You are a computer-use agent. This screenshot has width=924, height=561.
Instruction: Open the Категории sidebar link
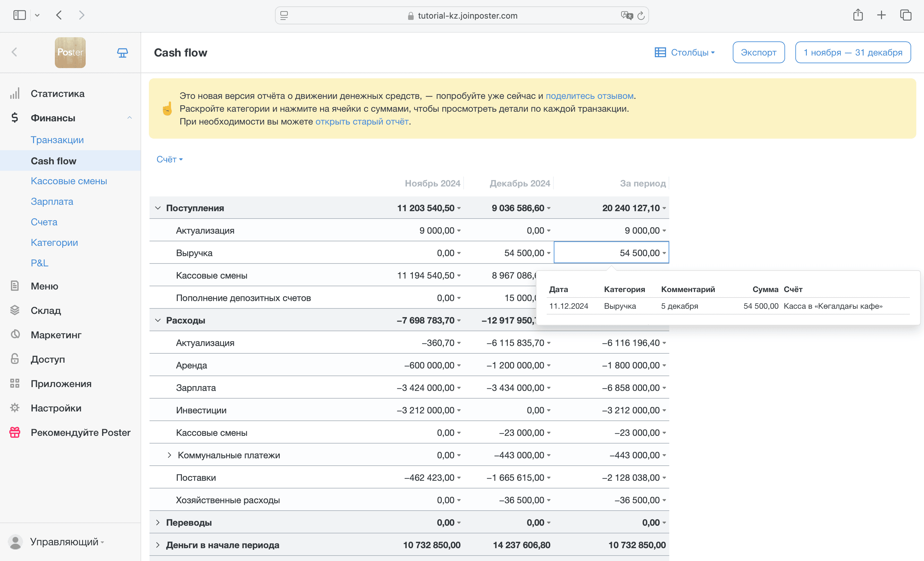click(54, 243)
